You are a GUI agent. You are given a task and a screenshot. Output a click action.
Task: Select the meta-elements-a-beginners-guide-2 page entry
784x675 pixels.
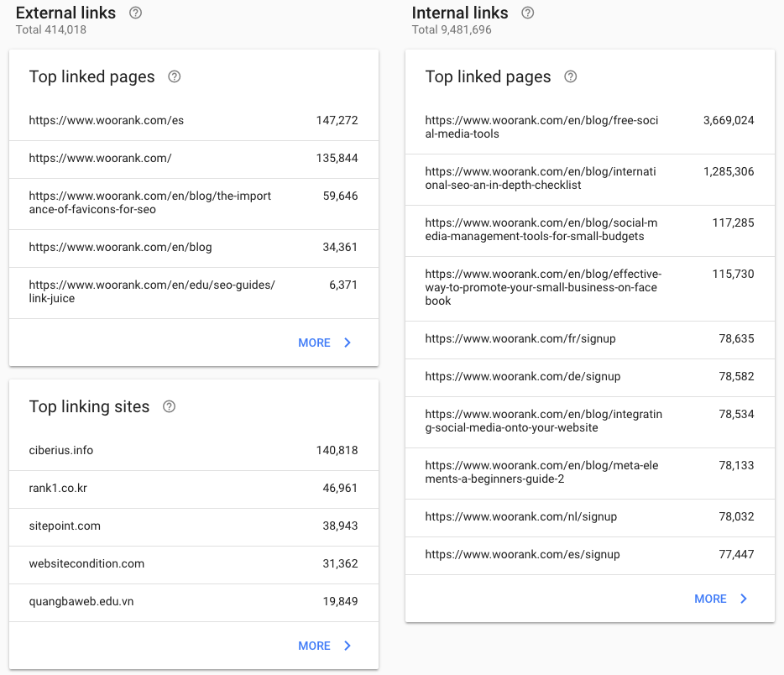click(x=589, y=473)
